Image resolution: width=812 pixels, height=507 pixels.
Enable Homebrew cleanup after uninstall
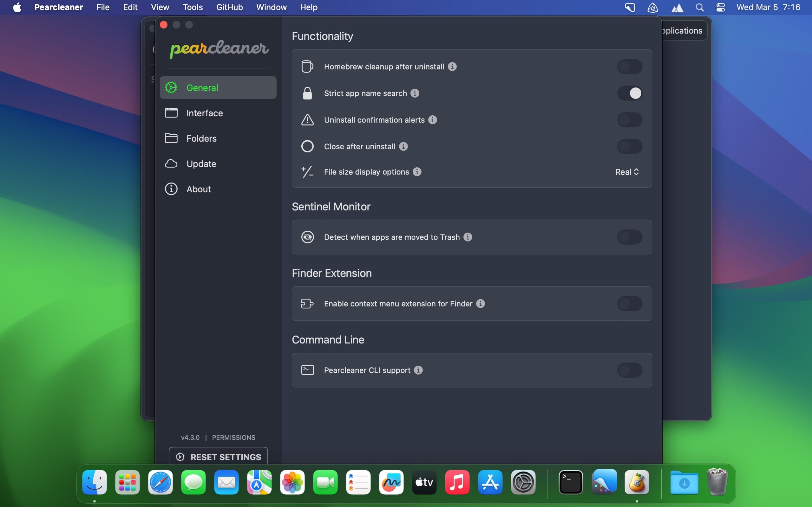[x=630, y=67]
